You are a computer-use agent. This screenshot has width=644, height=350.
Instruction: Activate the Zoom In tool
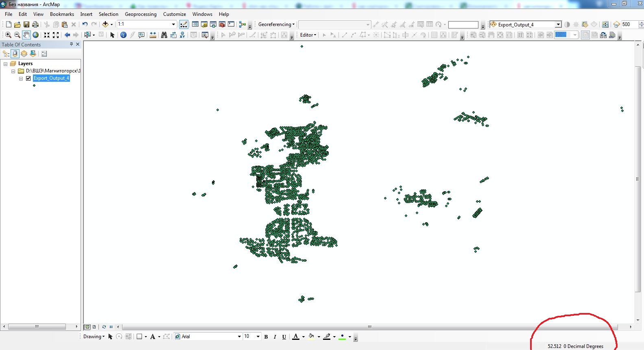tap(8, 35)
